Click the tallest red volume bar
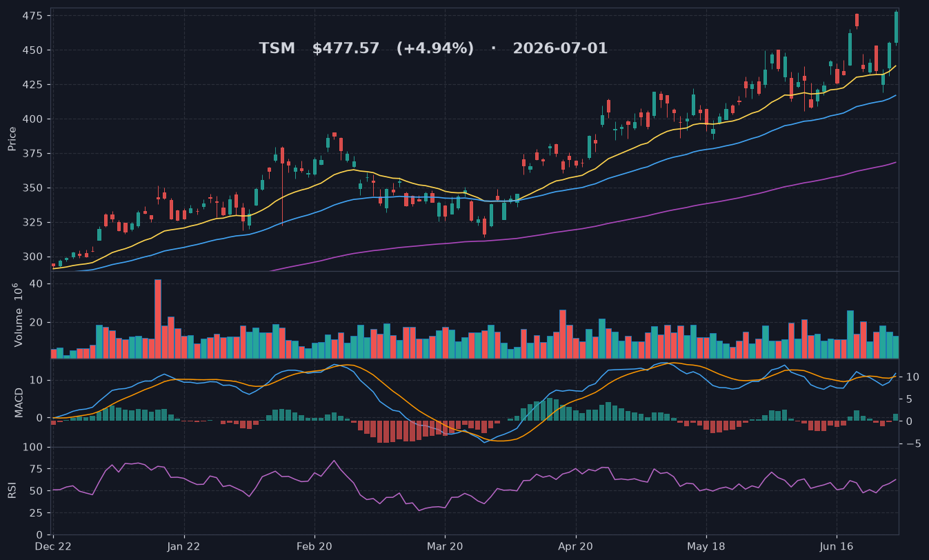Image resolution: width=929 pixels, height=560 pixels. tap(158, 319)
